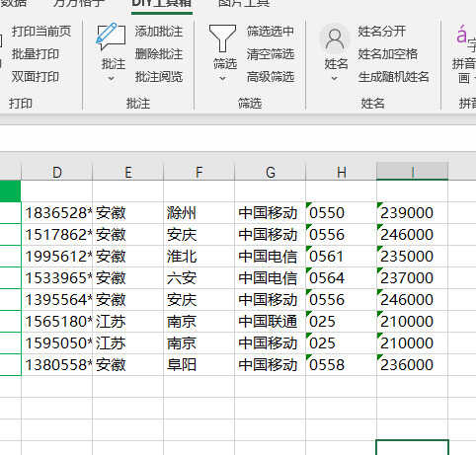
Task: Click 打印当前页 button
Action: point(41,32)
